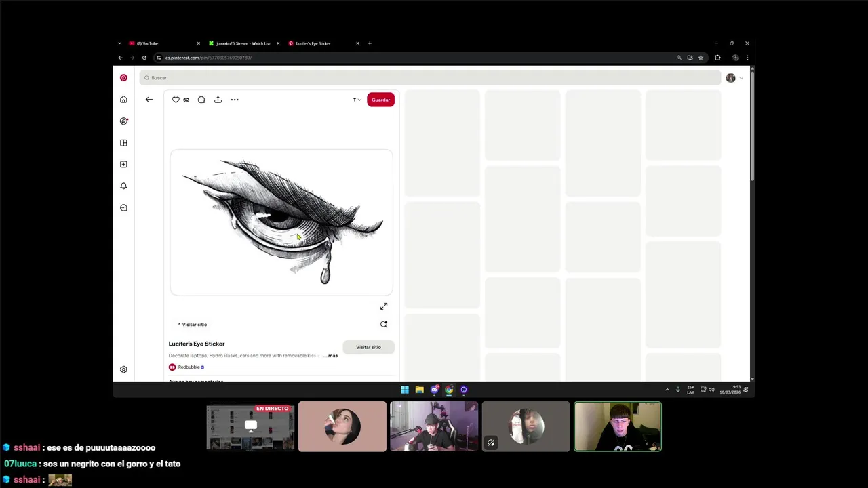
Task: Click the Create pin plus icon
Action: point(123,164)
